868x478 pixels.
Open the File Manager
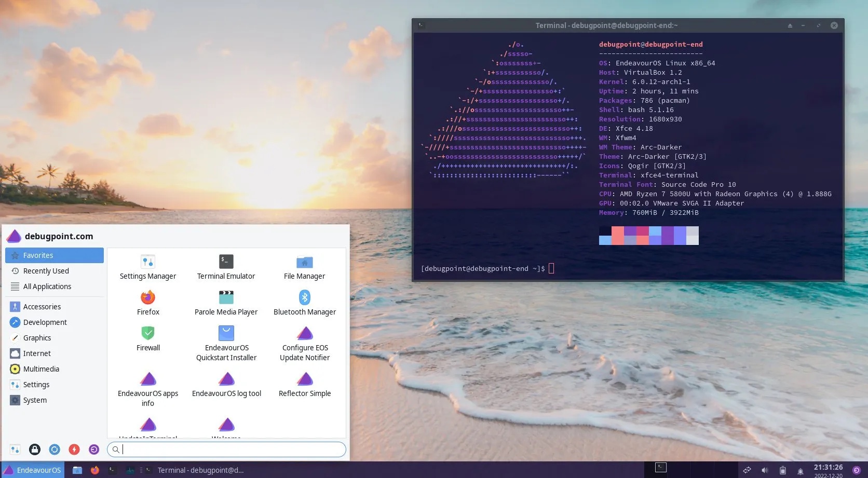click(304, 266)
